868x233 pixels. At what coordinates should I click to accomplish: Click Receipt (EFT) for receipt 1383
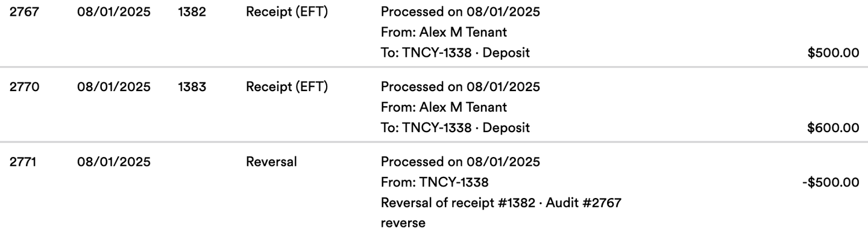coord(287,87)
